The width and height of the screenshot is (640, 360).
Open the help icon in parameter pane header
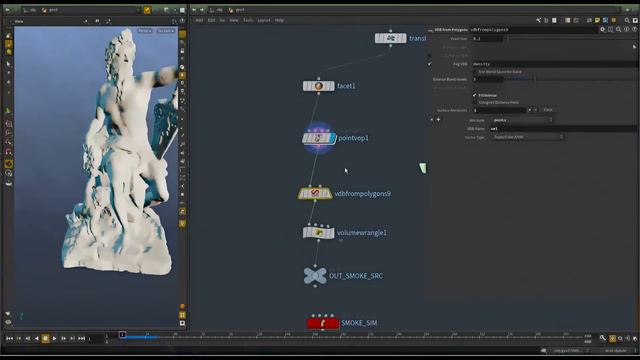(x=634, y=29)
